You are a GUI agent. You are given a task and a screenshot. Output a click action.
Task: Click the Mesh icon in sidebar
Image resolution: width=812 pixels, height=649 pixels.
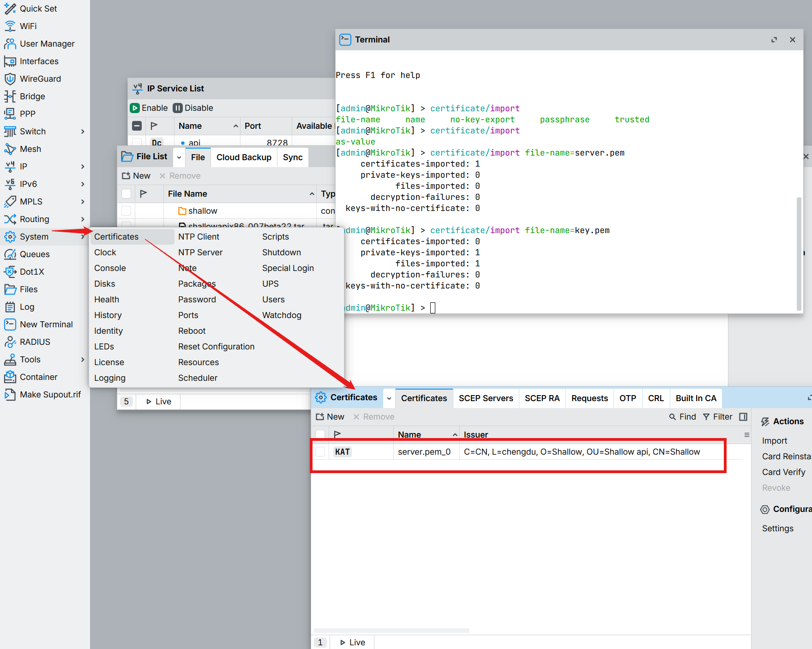(10, 149)
